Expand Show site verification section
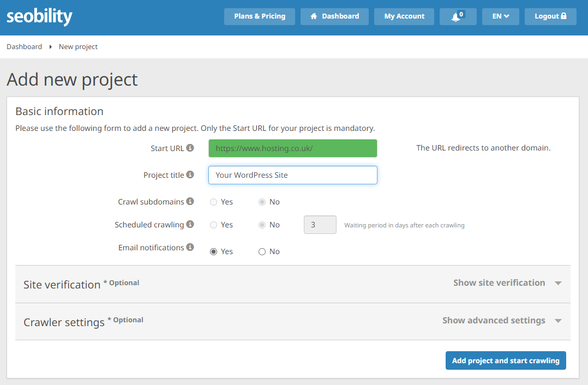The height and width of the screenshot is (385, 588). 507,283
